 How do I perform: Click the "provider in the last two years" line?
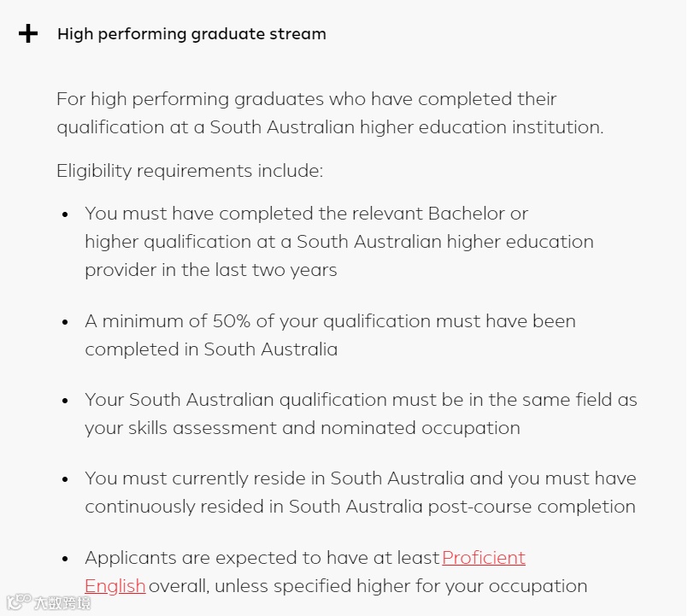(210, 270)
